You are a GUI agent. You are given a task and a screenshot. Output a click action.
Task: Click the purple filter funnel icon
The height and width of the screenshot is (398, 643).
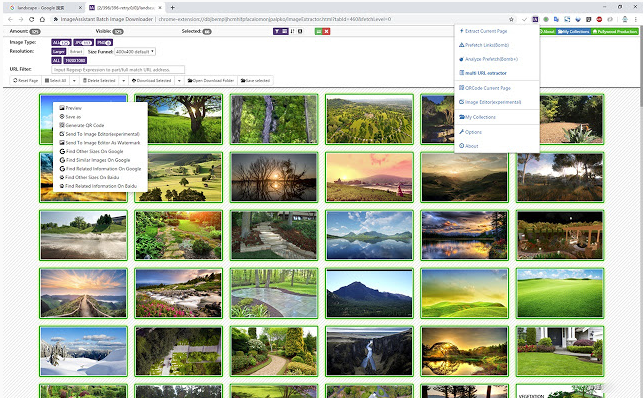tap(277, 31)
